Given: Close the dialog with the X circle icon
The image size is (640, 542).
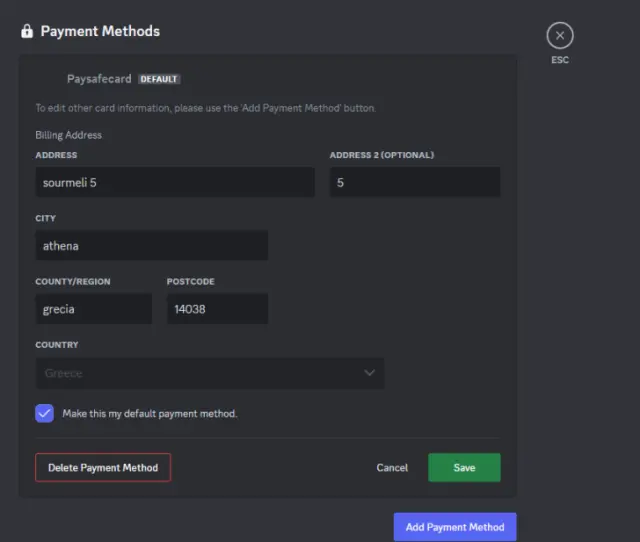Looking at the screenshot, I should [560, 36].
